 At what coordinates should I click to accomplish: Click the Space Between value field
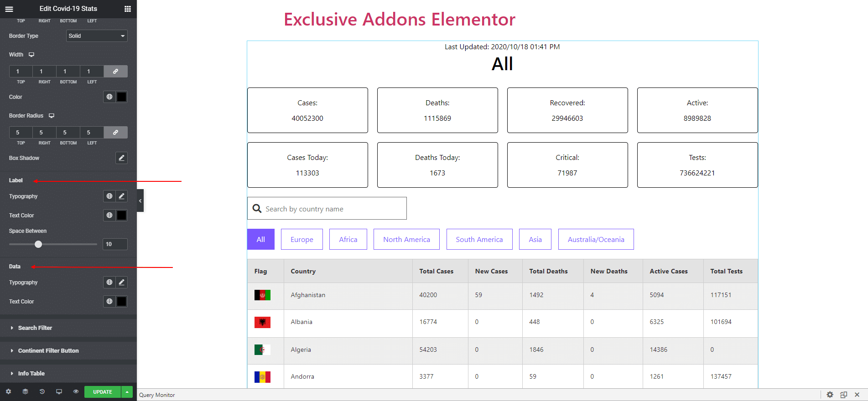click(x=115, y=244)
